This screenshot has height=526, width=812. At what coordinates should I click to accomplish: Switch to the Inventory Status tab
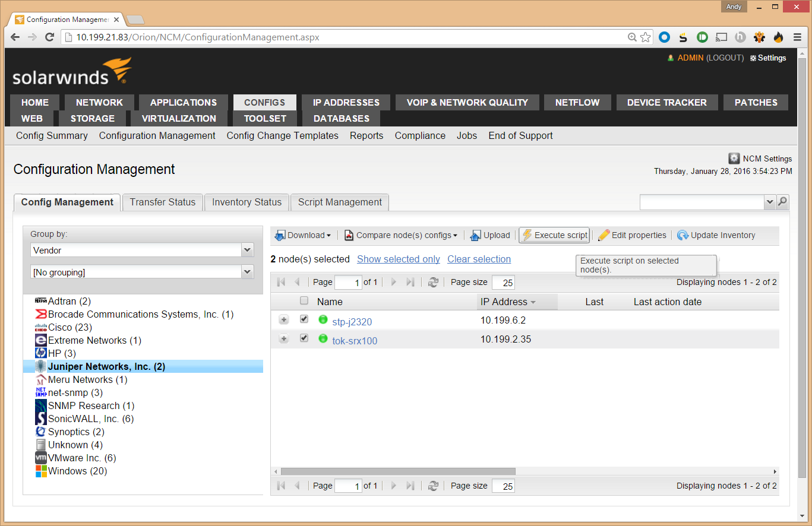click(x=247, y=202)
